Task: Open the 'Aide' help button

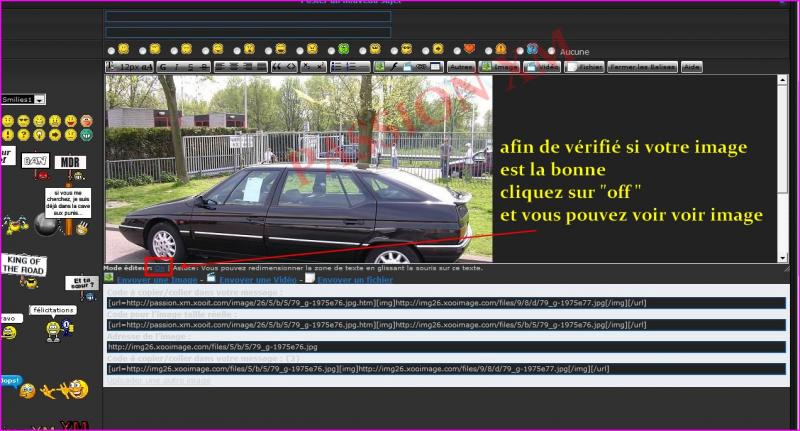Action: coord(691,67)
